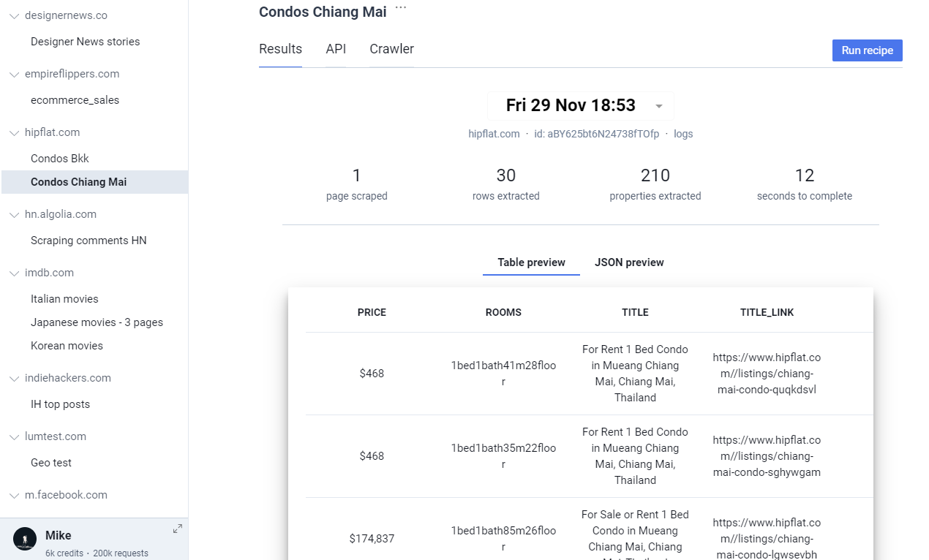This screenshot has height=560, width=929.
Task: Click the $174,837 price cell
Action: coord(372,539)
